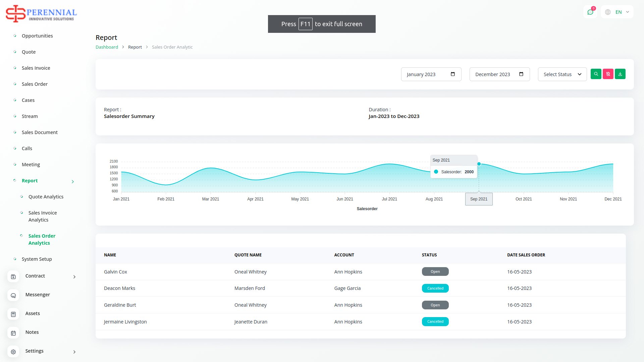Viewport: 644px width, 362px height.
Task: Click the green download report icon
Action: 620,74
